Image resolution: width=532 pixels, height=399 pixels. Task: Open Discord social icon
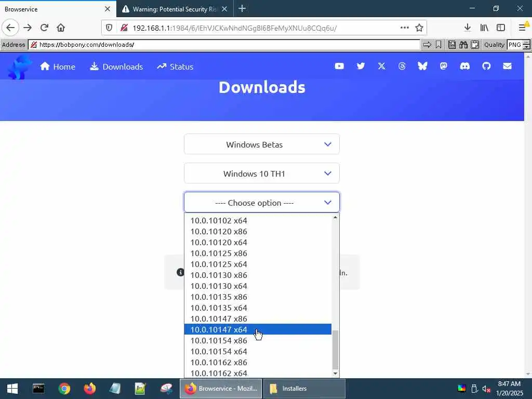[x=465, y=66]
